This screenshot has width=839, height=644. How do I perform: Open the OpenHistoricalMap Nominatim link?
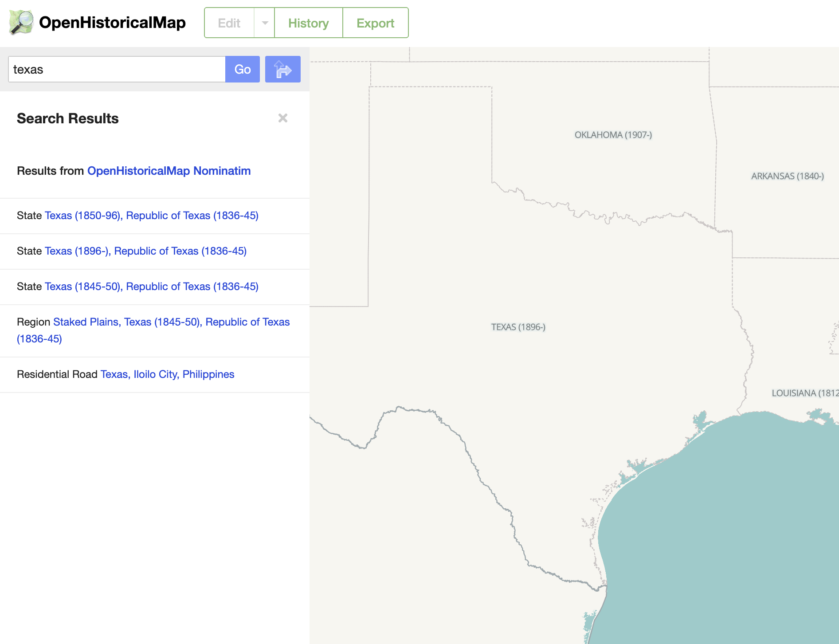(x=169, y=170)
